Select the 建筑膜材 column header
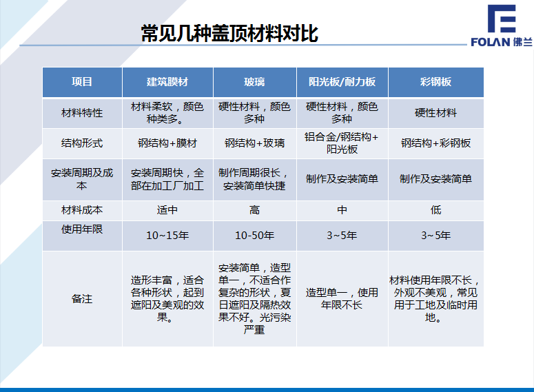This screenshot has width=534, height=392. coord(167,82)
